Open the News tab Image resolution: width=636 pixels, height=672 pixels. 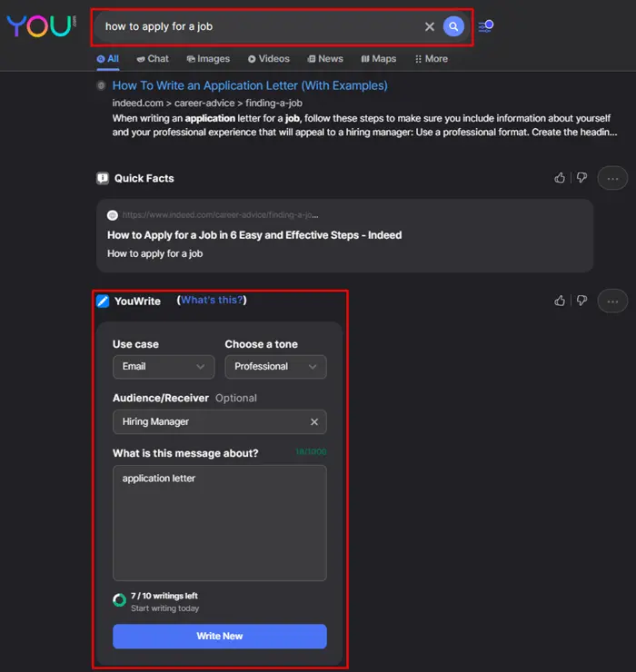(325, 59)
